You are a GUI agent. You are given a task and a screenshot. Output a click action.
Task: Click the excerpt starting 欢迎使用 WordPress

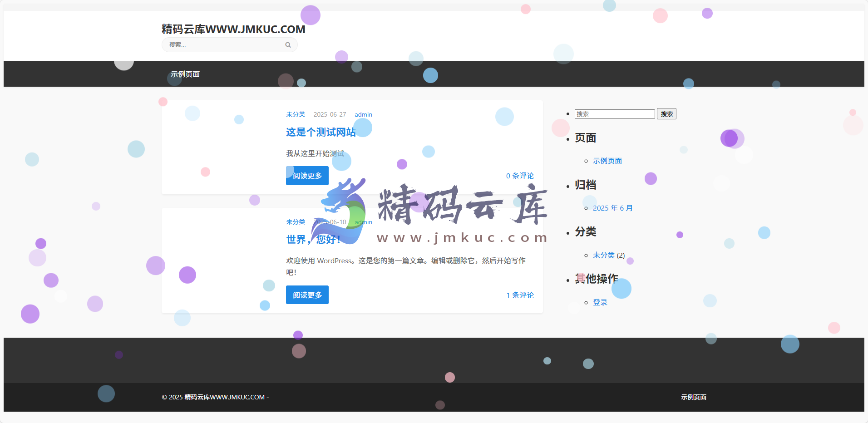click(405, 266)
